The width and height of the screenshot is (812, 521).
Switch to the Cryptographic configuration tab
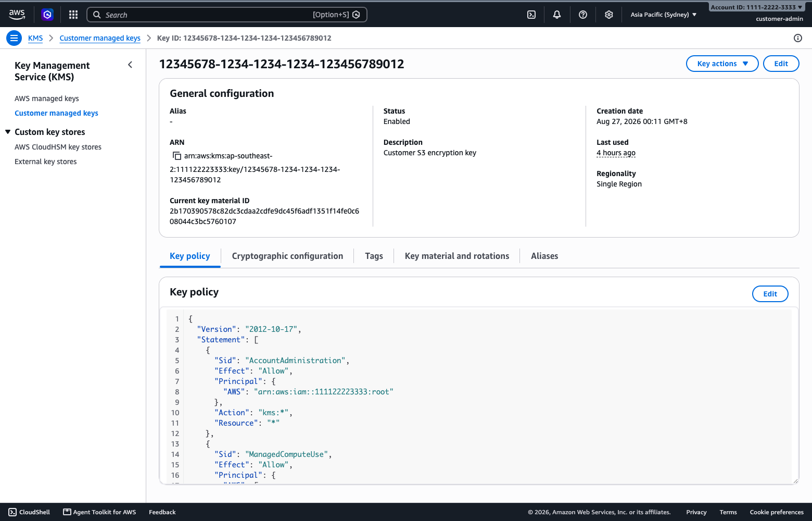287,256
